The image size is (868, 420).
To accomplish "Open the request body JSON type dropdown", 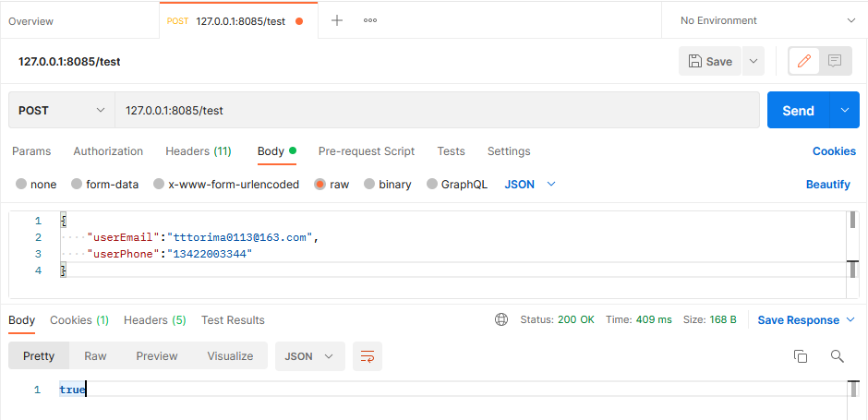I will (x=530, y=185).
